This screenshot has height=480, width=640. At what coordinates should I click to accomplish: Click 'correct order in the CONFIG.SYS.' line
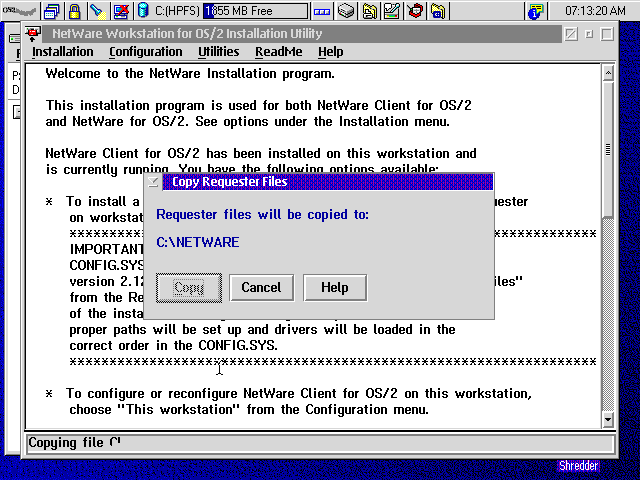[173, 346]
